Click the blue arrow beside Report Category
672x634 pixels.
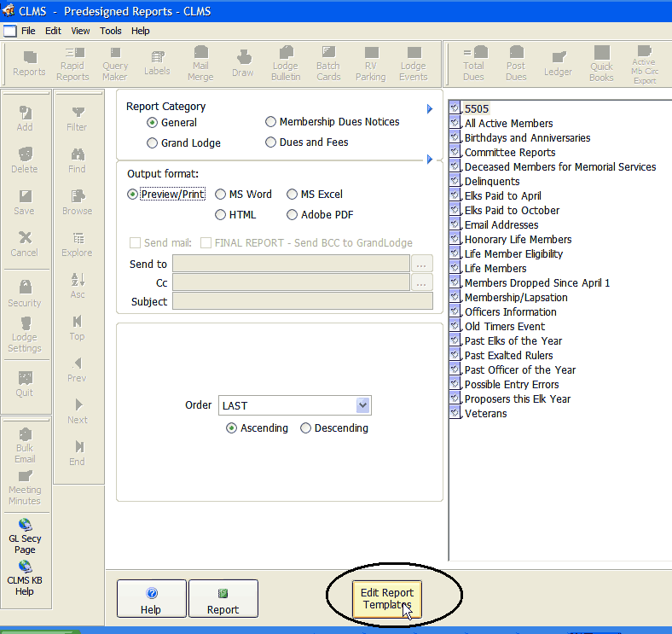pos(431,109)
